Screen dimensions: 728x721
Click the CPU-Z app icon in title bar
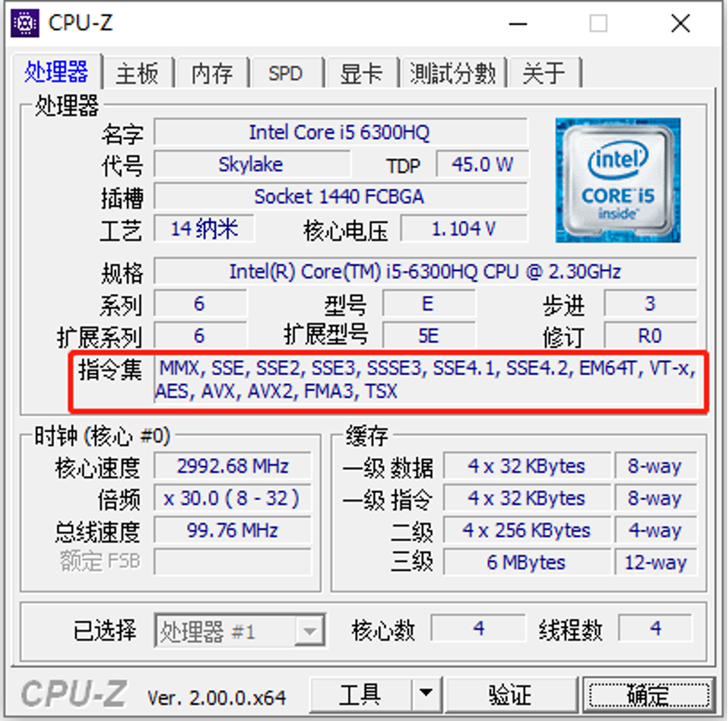tap(25, 23)
